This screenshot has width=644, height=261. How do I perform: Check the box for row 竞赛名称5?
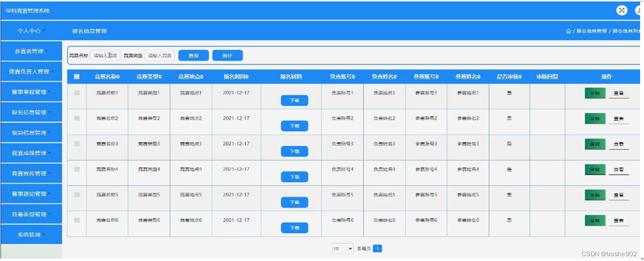tap(77, 195)
